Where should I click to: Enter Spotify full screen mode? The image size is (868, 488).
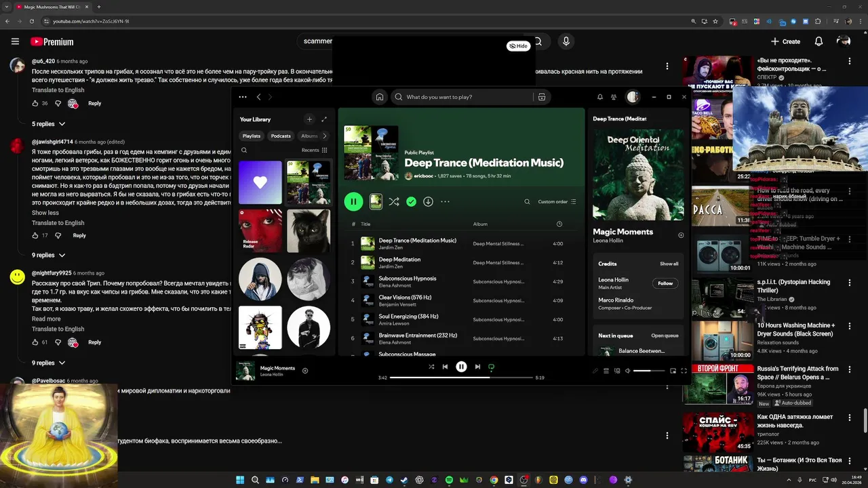[684, 371]
